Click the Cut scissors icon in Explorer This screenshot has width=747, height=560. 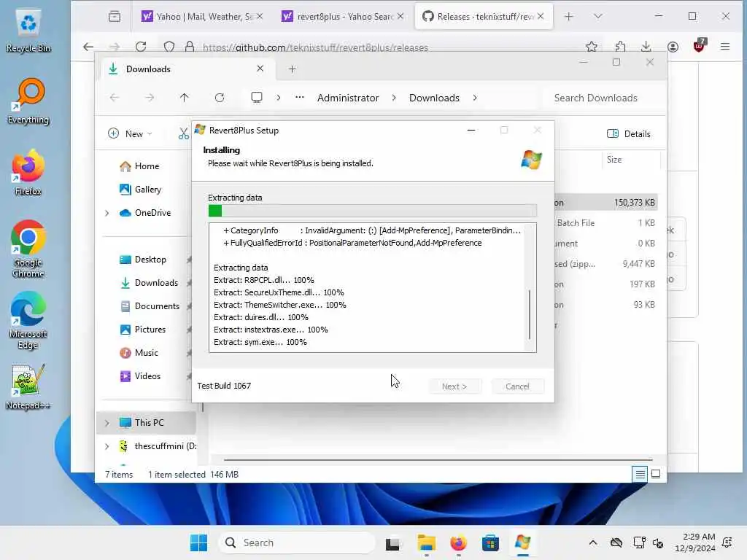[x=183, y=134]
